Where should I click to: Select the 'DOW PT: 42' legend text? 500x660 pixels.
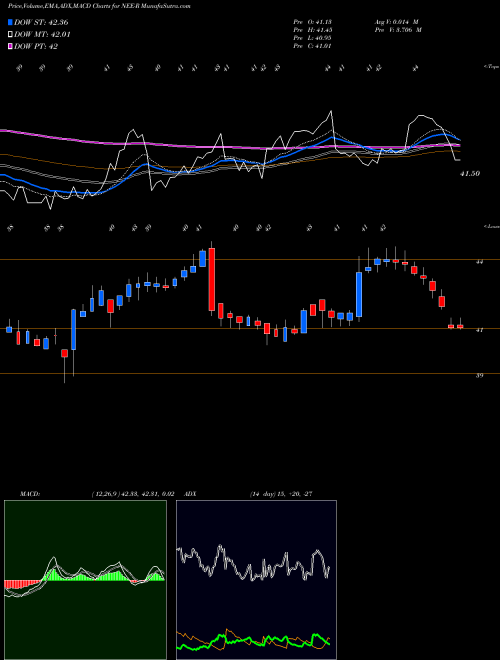pos(36,47)
